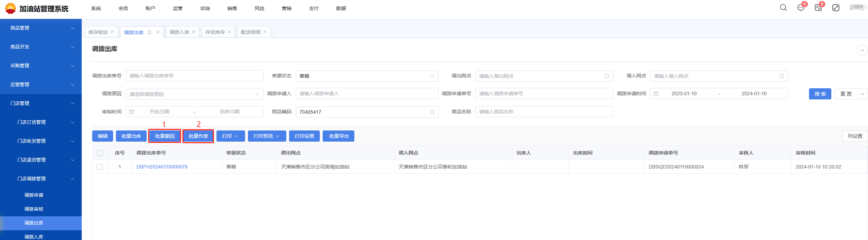Screen dimensions: 868x240
Task: Click the fullscreen expand icon
Action: pos(836,8)
